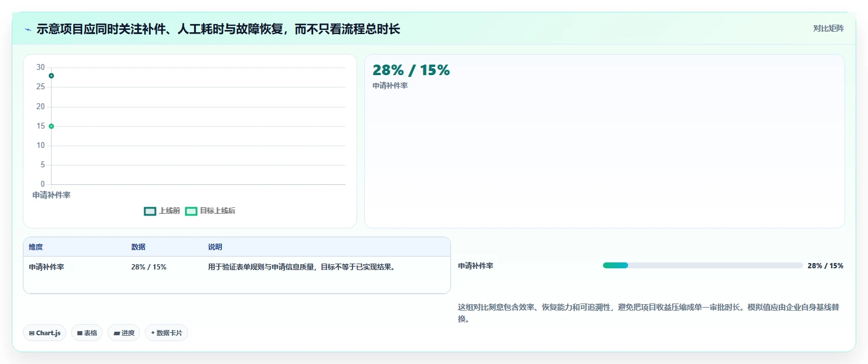Click the 维度 column header

point(36,247)
